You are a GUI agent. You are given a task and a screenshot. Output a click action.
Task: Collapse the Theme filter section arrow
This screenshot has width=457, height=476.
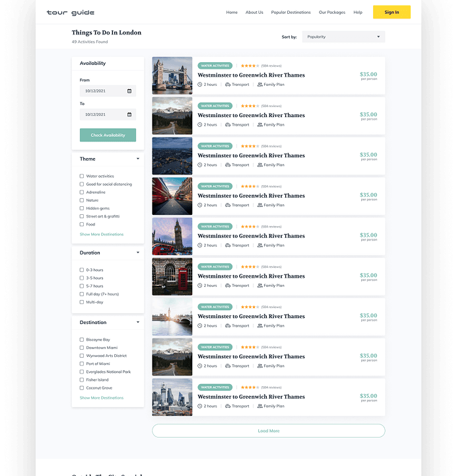(138, 159)
